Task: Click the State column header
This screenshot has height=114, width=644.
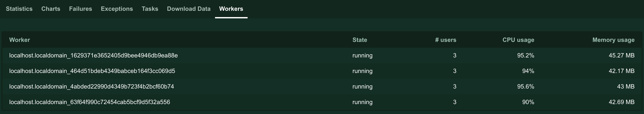Action: [x=360, y=40]
